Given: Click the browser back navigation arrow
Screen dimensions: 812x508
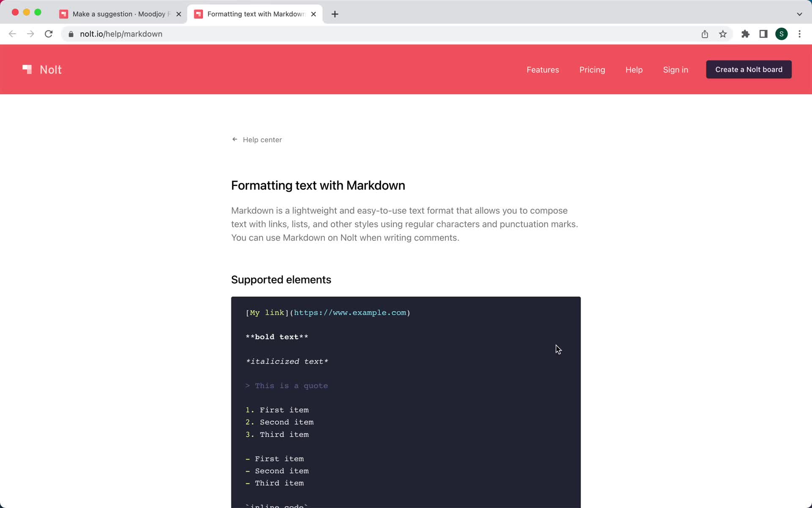Looking at the screenshot, I should [x=12, y=34].
